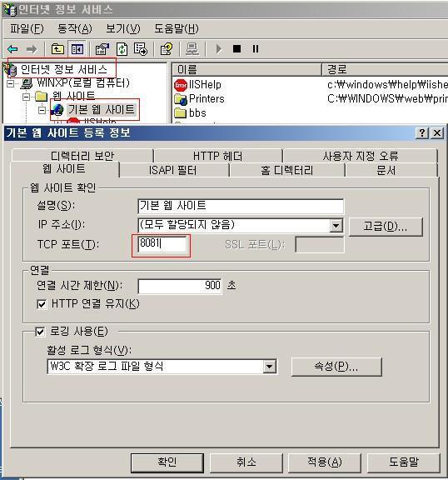The height and width of the screenshot is (480, 448).
Task: Click the (모두 할당되지 않음) combo box text
Action: (x=187, y=225)
